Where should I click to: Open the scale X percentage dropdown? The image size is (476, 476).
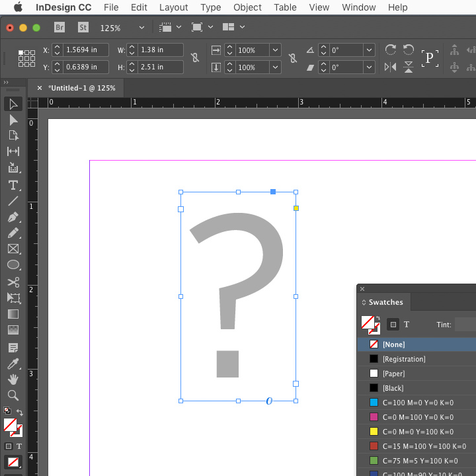(275, 50)
